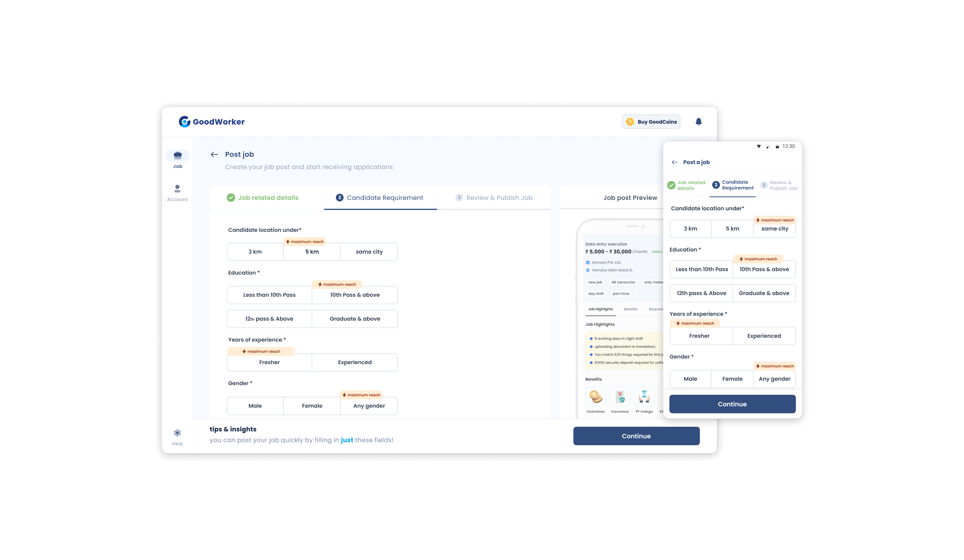Screen dimensions: 964x560
Task: Click back arrow in mobile Post a job
Action: pyautogui.click(x=675, y=162)
